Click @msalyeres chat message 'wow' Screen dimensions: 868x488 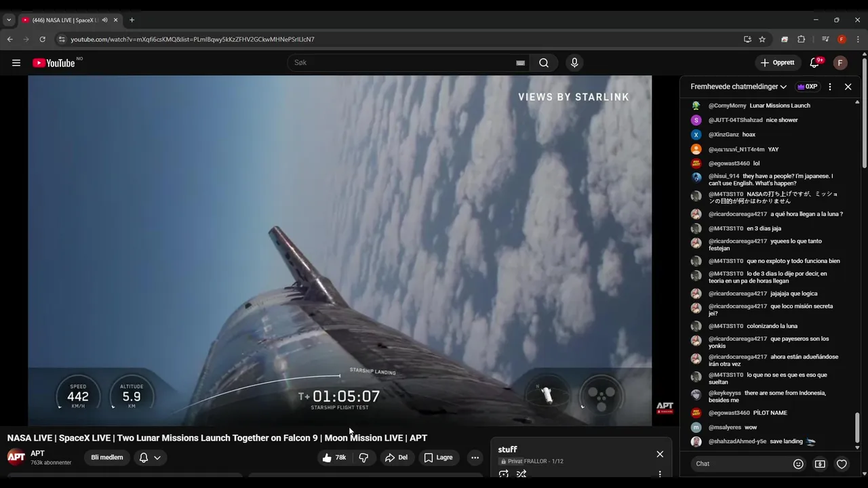click(751, 428)
